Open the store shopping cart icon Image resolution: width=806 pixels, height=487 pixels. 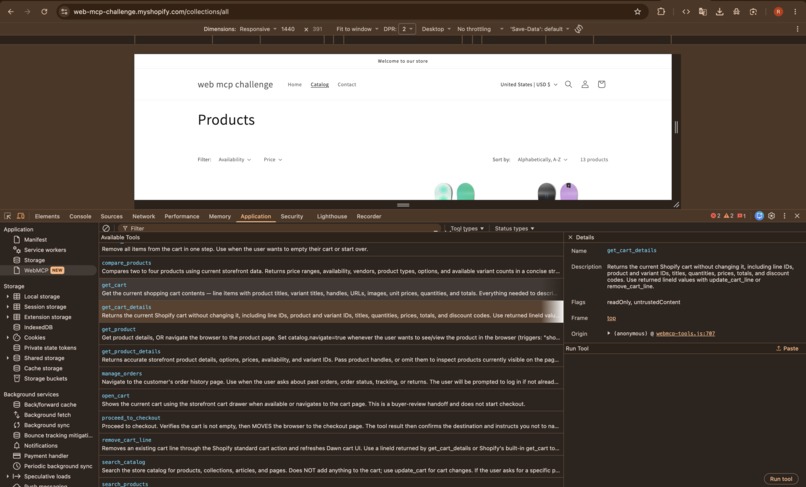click(x=601, y=84)
